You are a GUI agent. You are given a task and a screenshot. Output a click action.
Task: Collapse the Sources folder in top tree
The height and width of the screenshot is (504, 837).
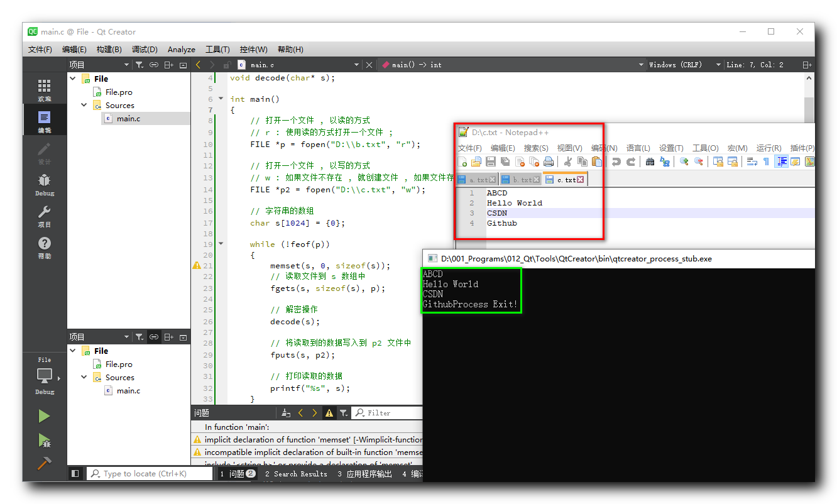[x=84, y=105]
